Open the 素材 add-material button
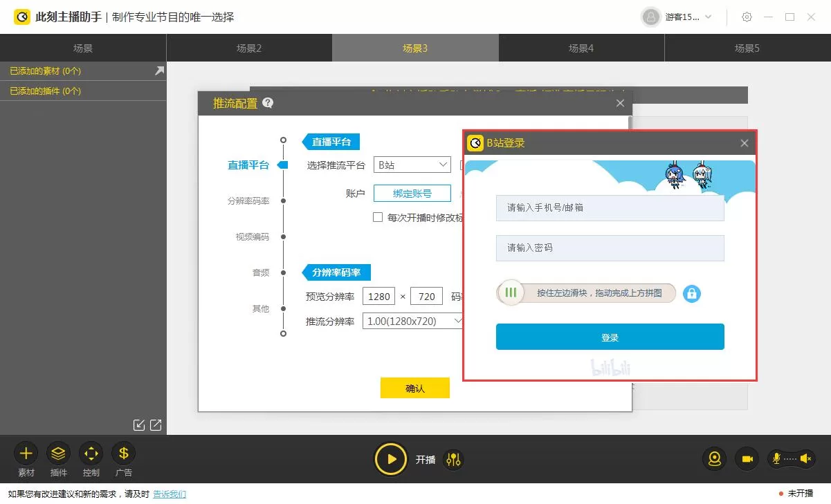831x504 pixels. pyautogui.click(x=26, y=454)
